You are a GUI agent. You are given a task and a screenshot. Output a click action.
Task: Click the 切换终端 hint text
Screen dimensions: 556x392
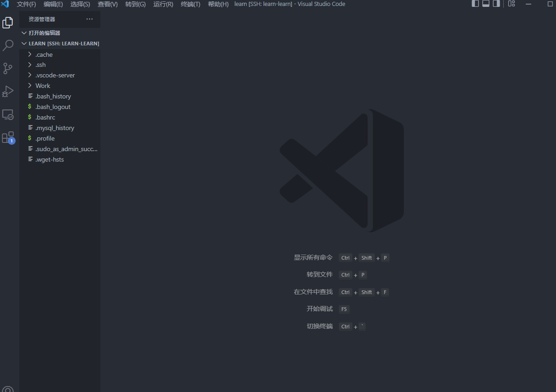coord(319,326)
